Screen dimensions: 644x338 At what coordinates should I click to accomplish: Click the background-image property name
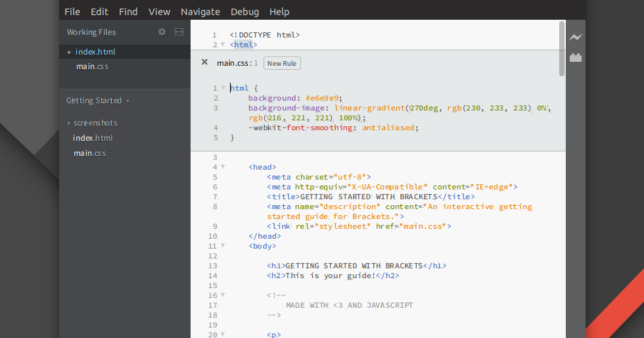(x=286, y=108)
